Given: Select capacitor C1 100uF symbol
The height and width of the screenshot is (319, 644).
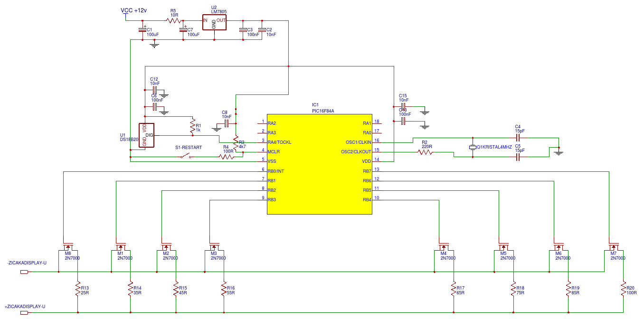Looking at the screenshot, I should tap(142, 30).
